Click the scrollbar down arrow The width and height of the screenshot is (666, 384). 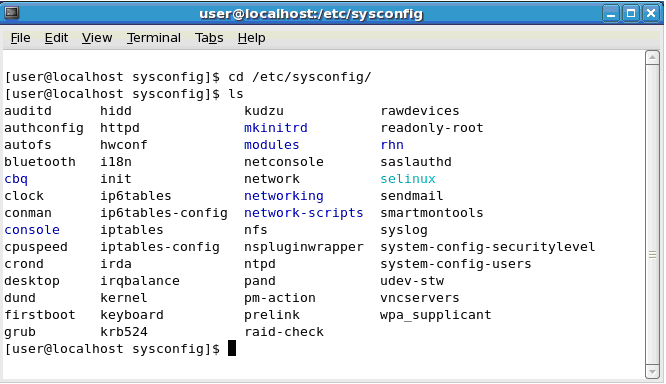click(x=652, y=372)
